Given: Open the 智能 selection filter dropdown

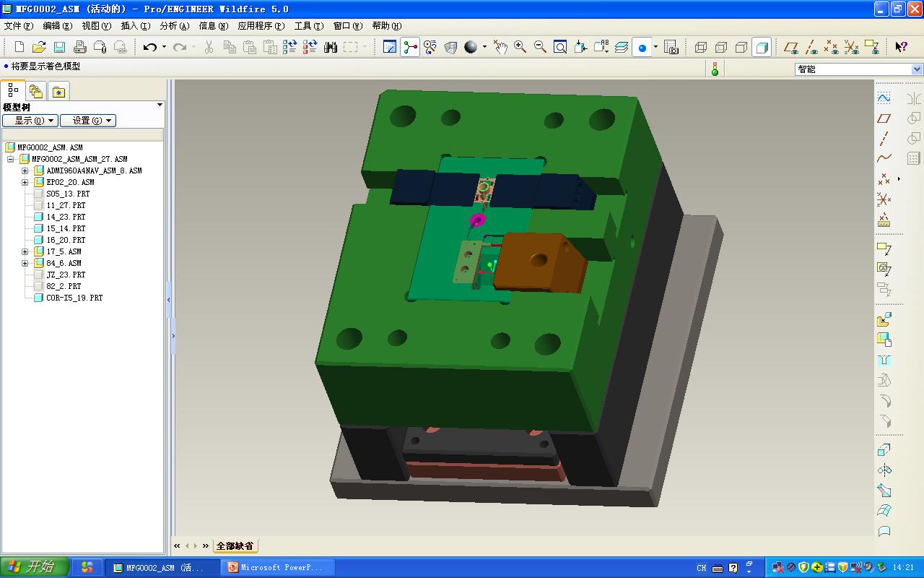Looking at the screenshot, I should tap(917, 69).
